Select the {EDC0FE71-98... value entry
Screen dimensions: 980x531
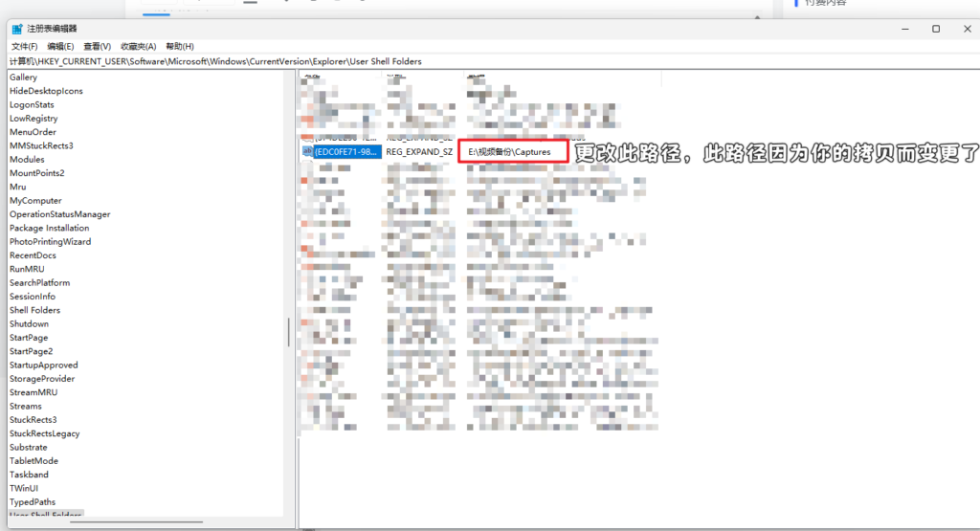coord(346,151)
